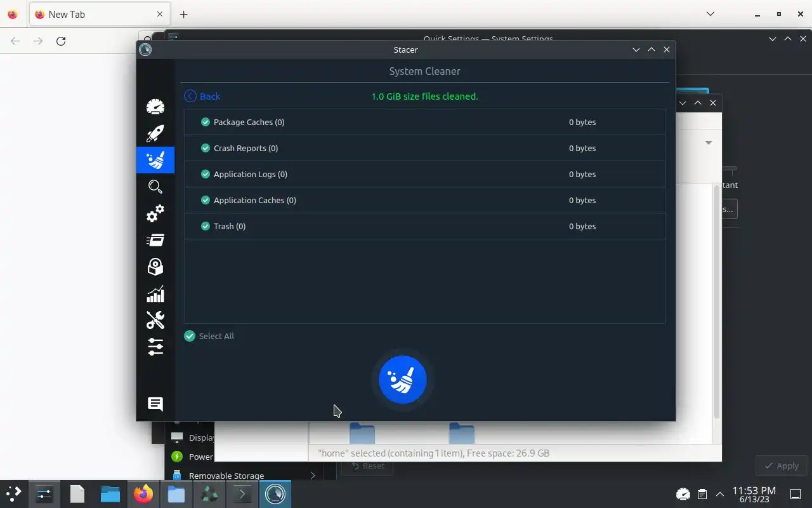Open the second folder icon in the taskbar

(176, 493)
